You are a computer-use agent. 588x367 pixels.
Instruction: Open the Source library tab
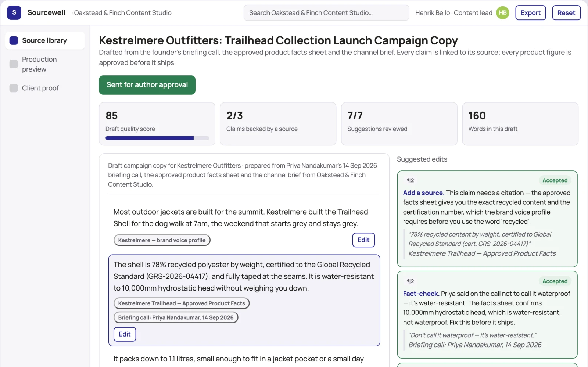(x=45, y=40)
